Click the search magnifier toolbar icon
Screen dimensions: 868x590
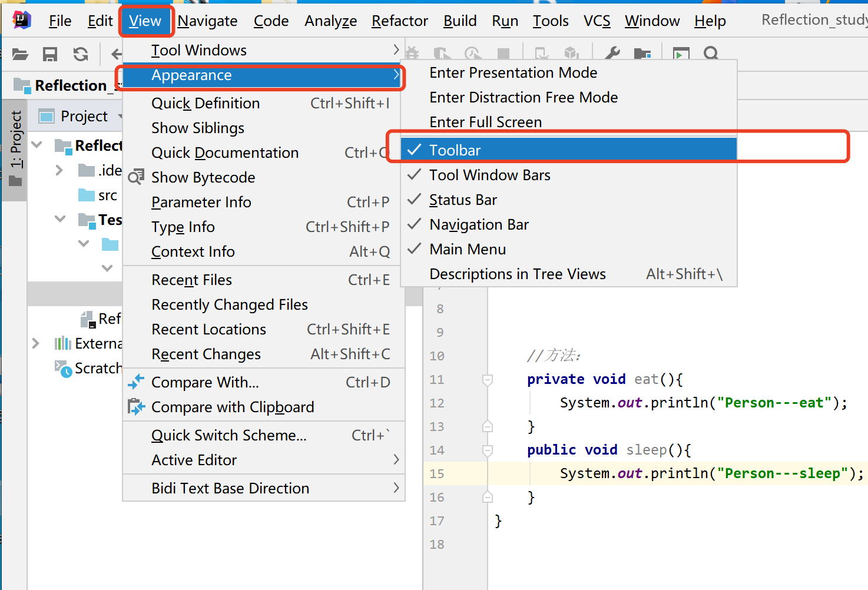point(711,54)
